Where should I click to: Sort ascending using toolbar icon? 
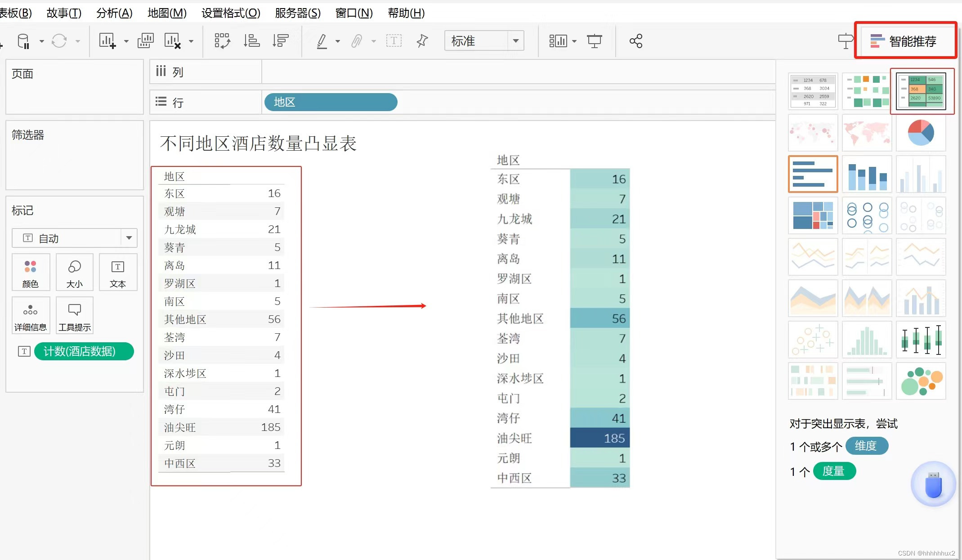tap(251, 41)
